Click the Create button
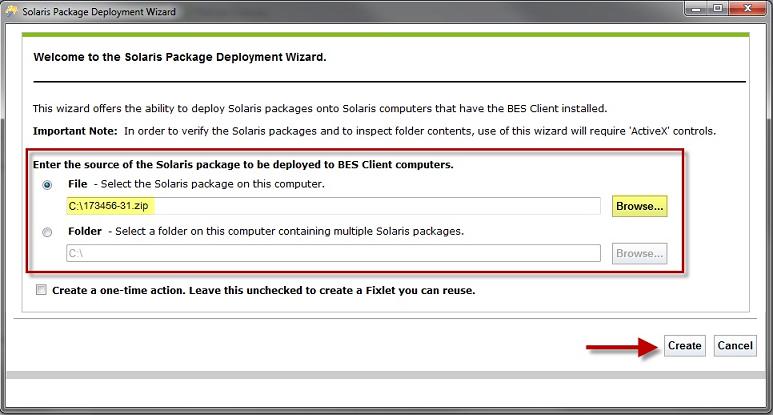 click(x=685, y=346)
